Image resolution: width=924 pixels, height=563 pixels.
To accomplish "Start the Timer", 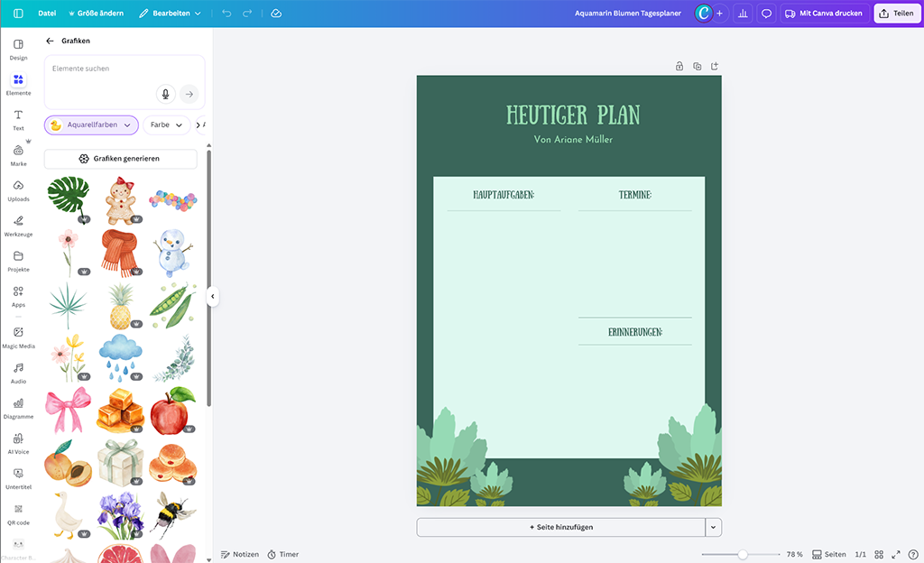I will (282, 554).
